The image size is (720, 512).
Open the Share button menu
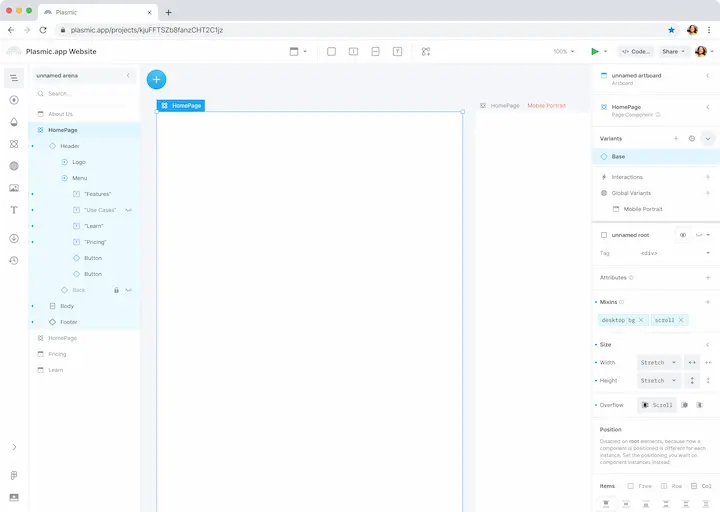point(672,51)
